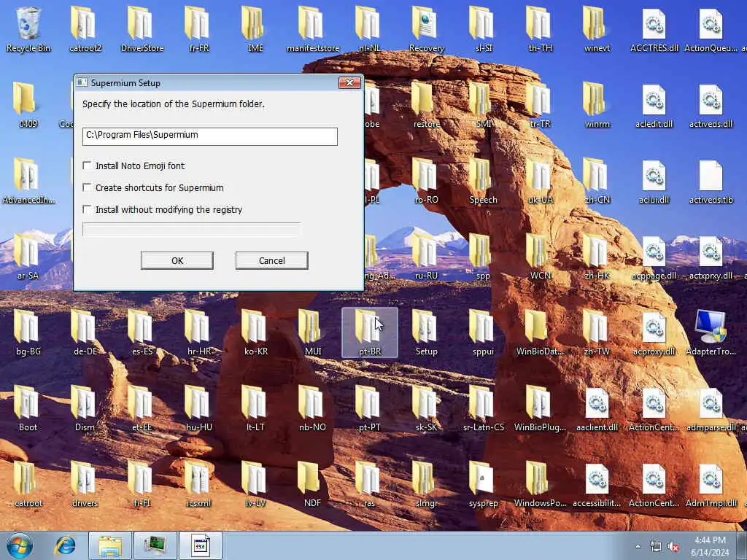Click the muted volume tray icon
Viewport: 747px width, 560px height.
tap(673, 547)
